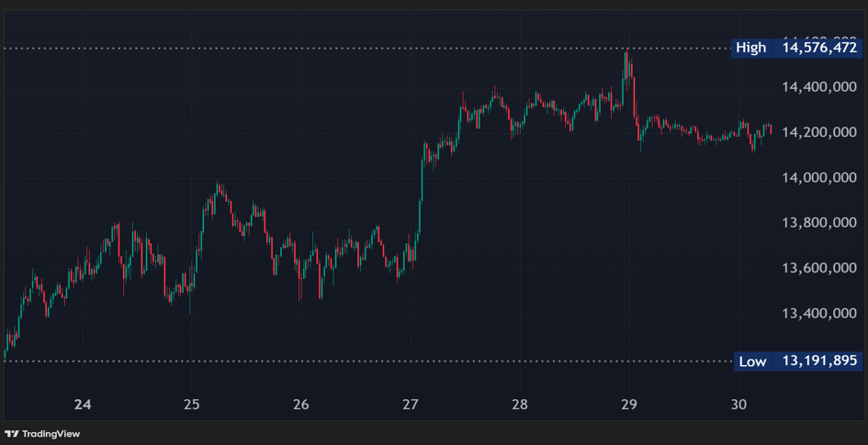Image resolution: width=868 pixels, height=445 pixels.
Task: Click the last candlestick on the chart
Action: pos(770,129)
